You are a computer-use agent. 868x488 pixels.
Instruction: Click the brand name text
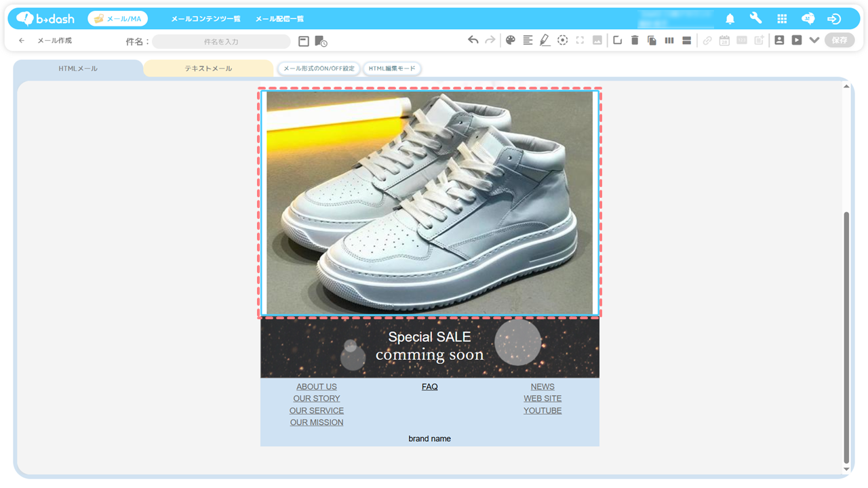(430, 439)
